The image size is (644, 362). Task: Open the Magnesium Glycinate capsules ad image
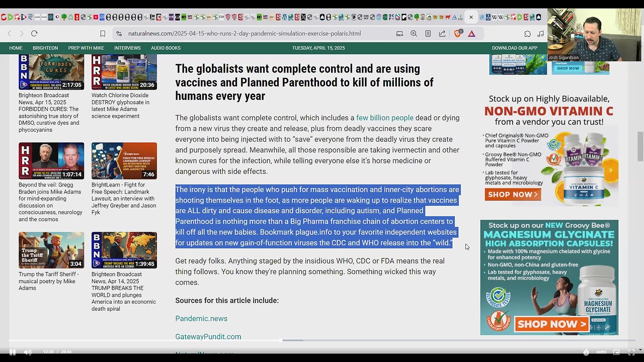549,278
